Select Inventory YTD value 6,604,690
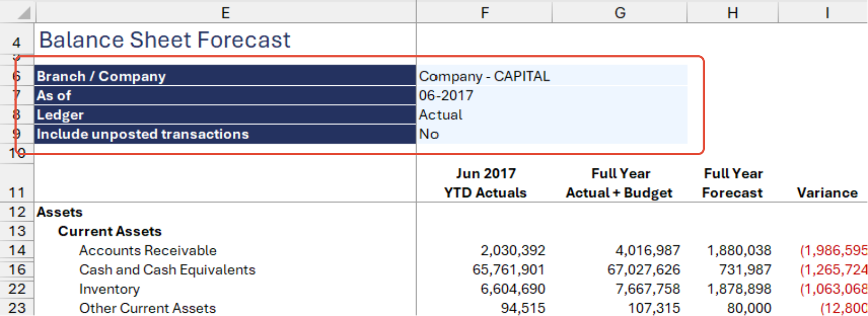The width and height of the screenshot is (868, 316). 513,289
